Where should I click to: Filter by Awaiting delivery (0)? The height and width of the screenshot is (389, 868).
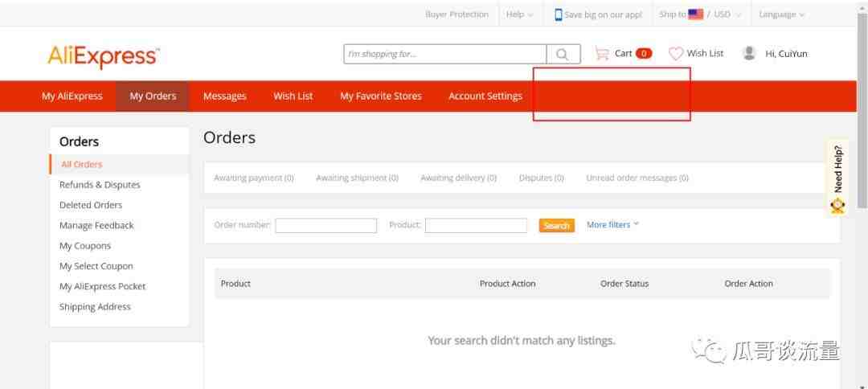[458, 178]
